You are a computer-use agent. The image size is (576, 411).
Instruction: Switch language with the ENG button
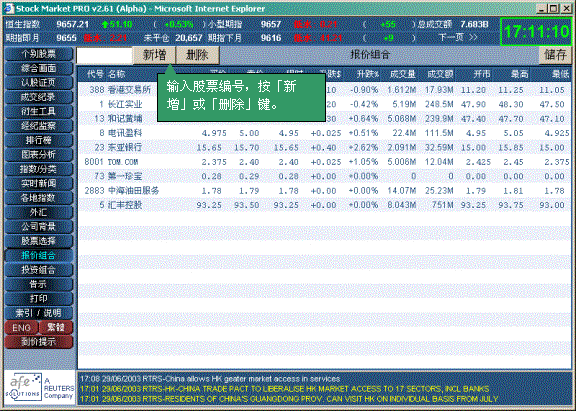(x=21, y=328)
